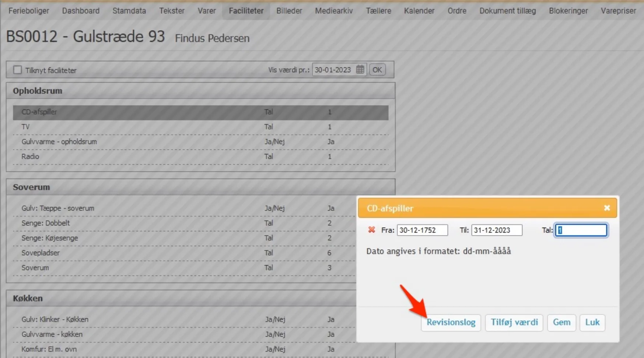Confirm the date with OK button
644x358 pixels.
tap(377, 70)
